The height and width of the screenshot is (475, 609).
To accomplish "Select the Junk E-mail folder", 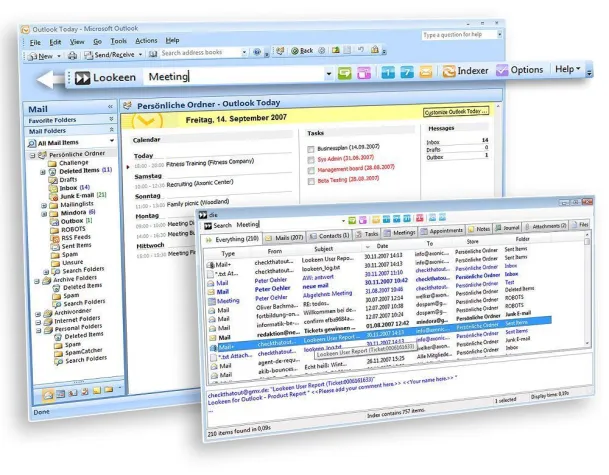I will [x=78, y=196].
